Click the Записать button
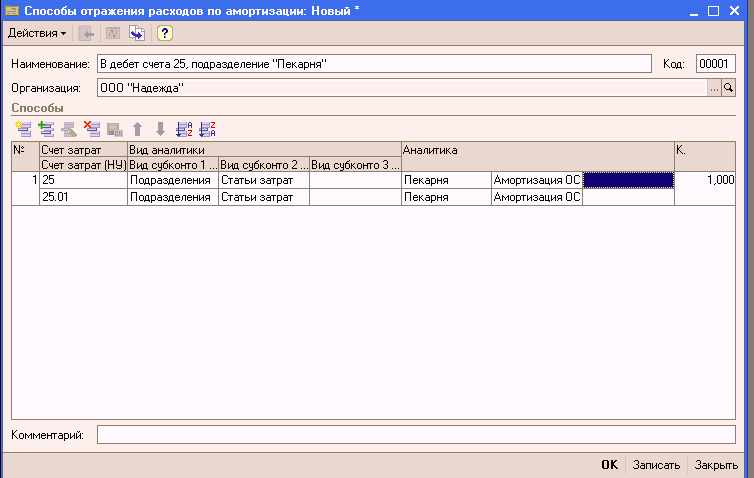 pos(656,465)
